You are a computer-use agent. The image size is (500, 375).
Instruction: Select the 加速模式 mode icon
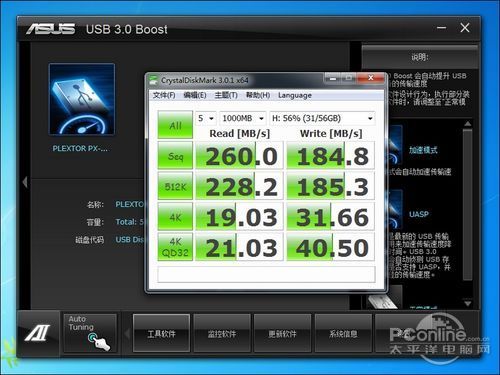pyautogui.click(x=395, y=146)
